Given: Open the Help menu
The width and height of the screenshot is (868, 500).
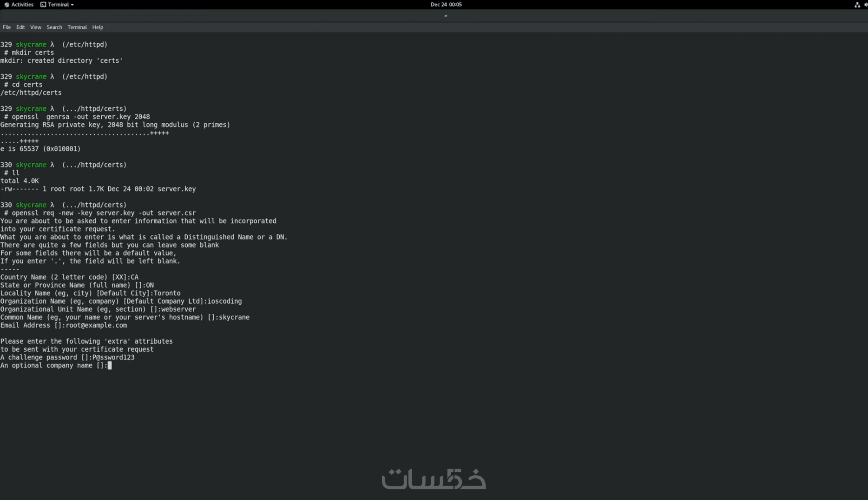Looking at the screenshot, I should click(x=98, y=27).
